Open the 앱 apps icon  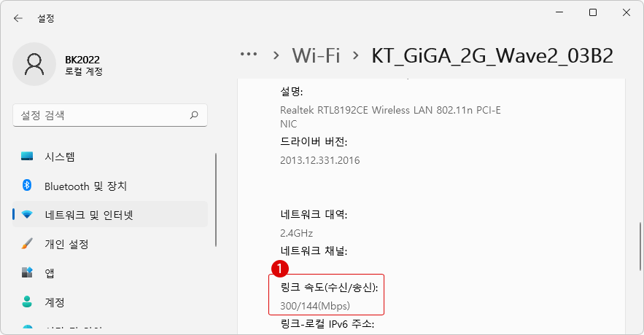point(27,272)
